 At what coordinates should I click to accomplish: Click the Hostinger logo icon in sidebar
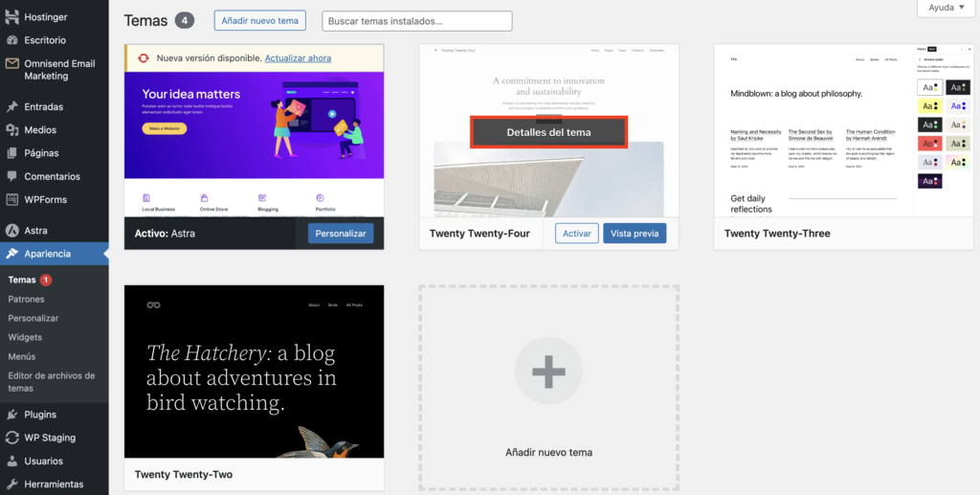pyautogui.click(x=11, y=17)
